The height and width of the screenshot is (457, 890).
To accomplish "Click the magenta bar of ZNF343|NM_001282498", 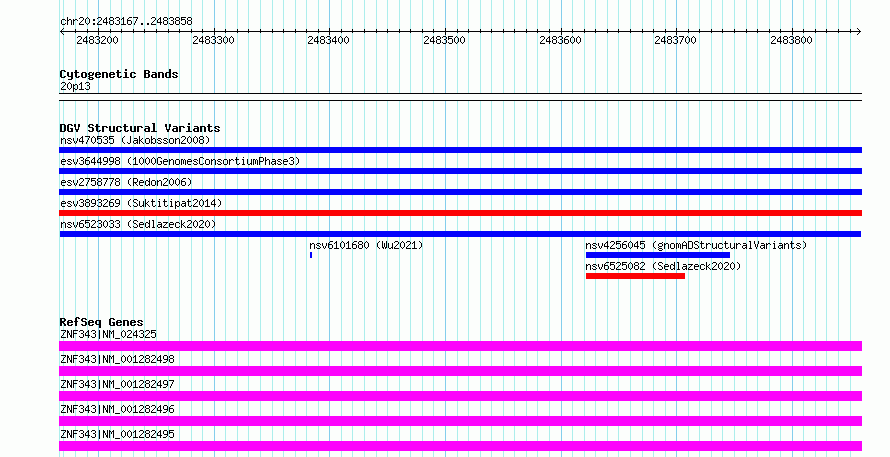I will 460,371.
